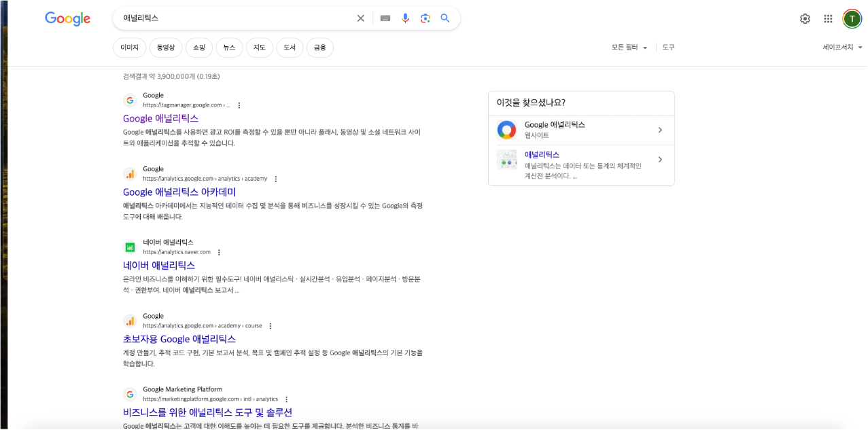Click the Google 애널리틱스 website suggestion logo

coord(506,130)
